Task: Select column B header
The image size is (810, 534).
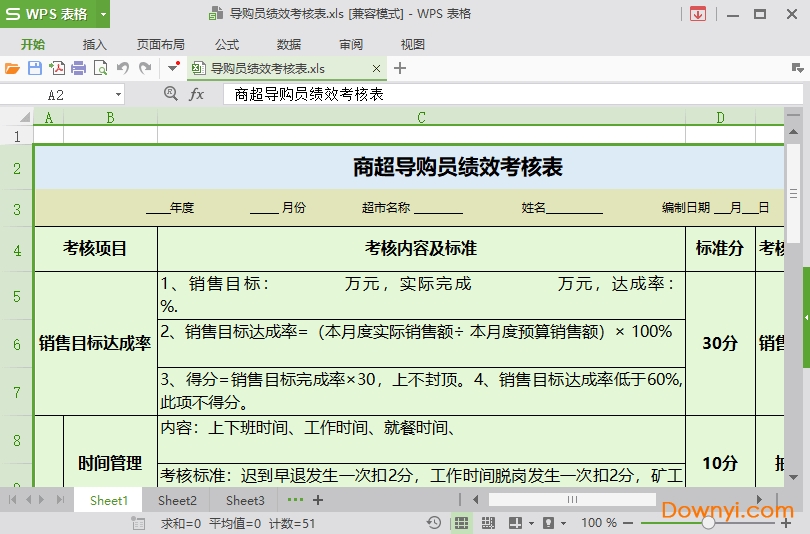Action: point(111,118)
